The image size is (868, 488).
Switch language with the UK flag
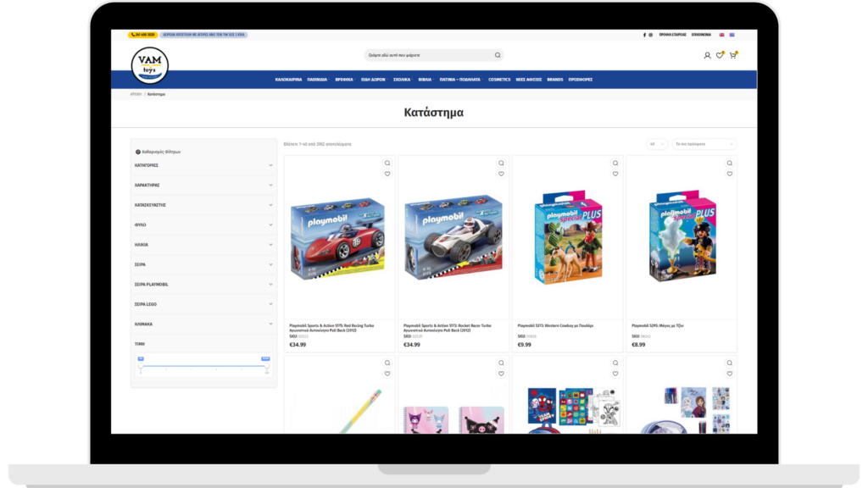(x=722, y=35)
